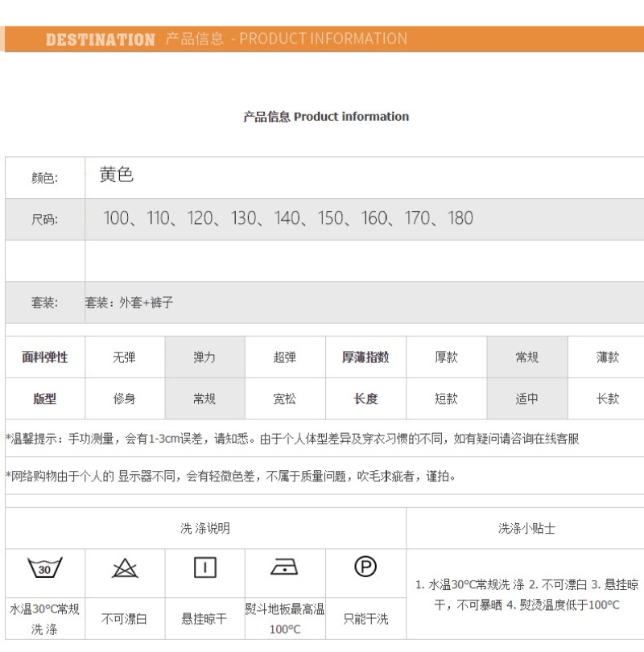Select 宽松 in the fit row

coord(285,398)
